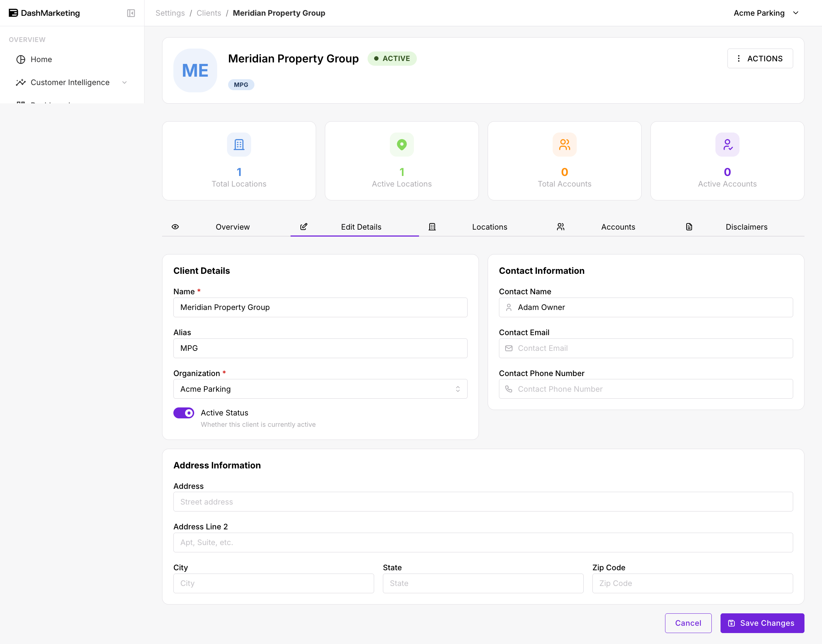Screen dimensions: 822x644
Task: Click the Active Locations stat label
Action: (402, 184)
